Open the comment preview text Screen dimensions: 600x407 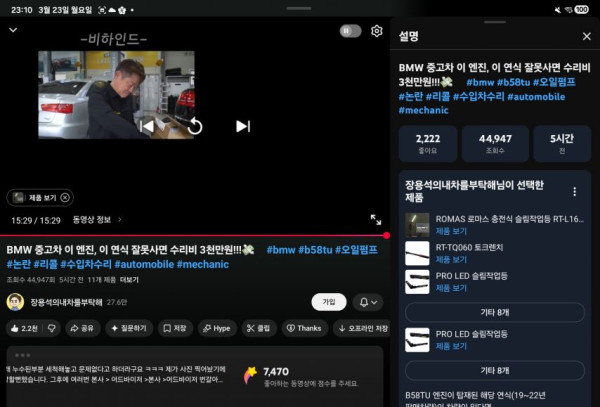pyautogui.click(x=115, y=374)
